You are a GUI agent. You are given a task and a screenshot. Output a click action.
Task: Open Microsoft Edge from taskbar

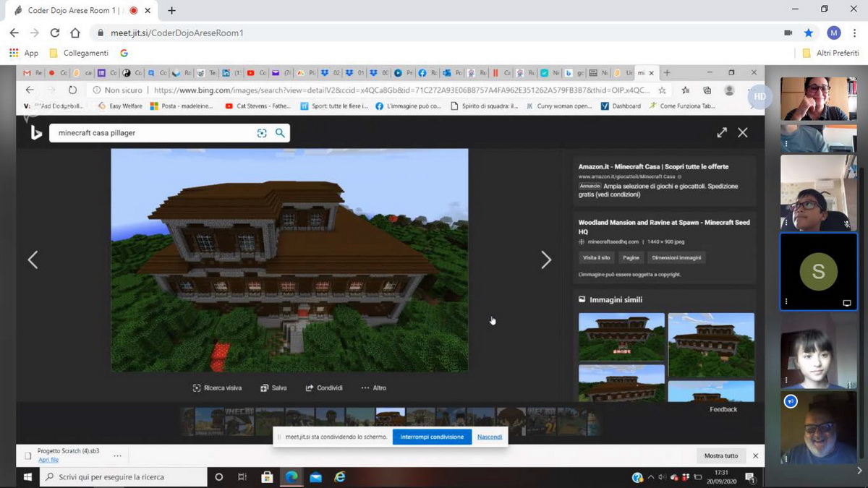(x=292, y=477)
